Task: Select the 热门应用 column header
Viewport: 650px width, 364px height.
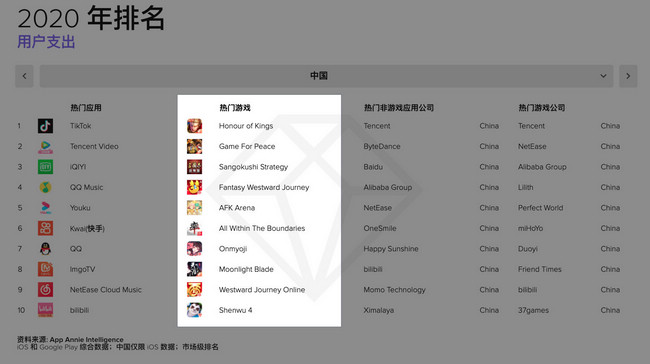Action: coord(86,108)
